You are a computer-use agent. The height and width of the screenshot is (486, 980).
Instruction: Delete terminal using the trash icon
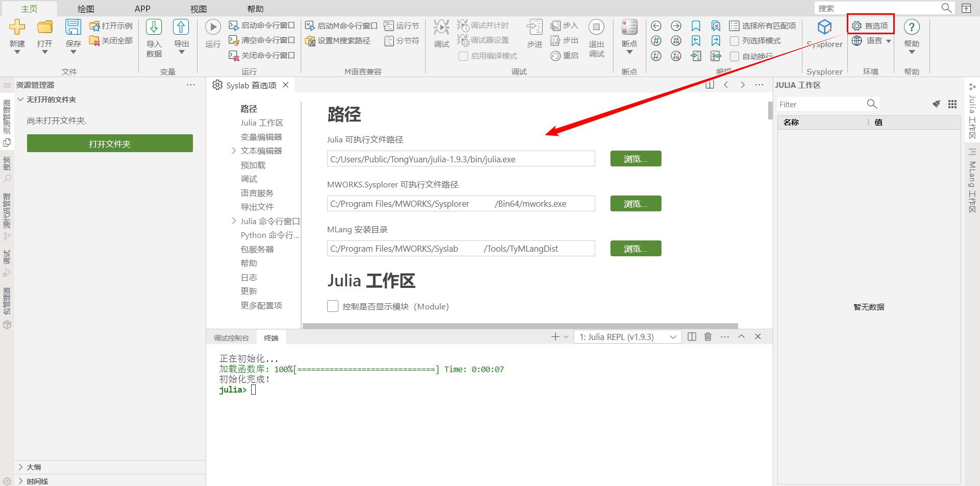tap(708, 337)
